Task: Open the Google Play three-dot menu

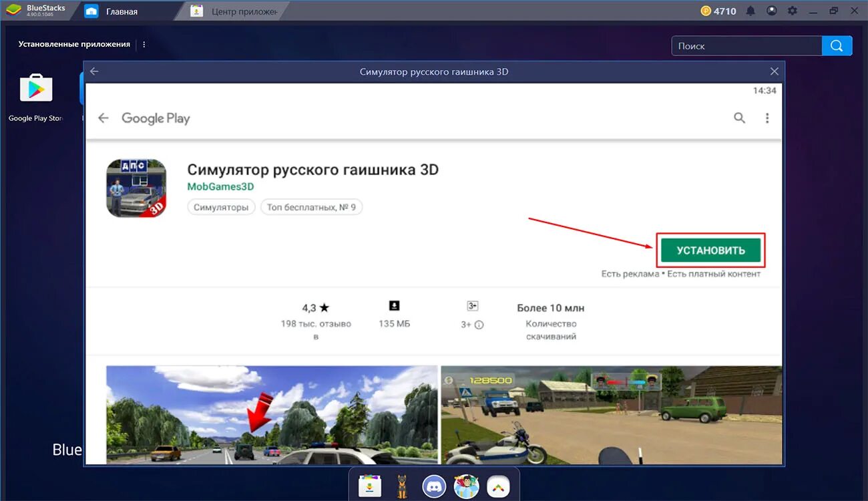Action: coord(767,118)
